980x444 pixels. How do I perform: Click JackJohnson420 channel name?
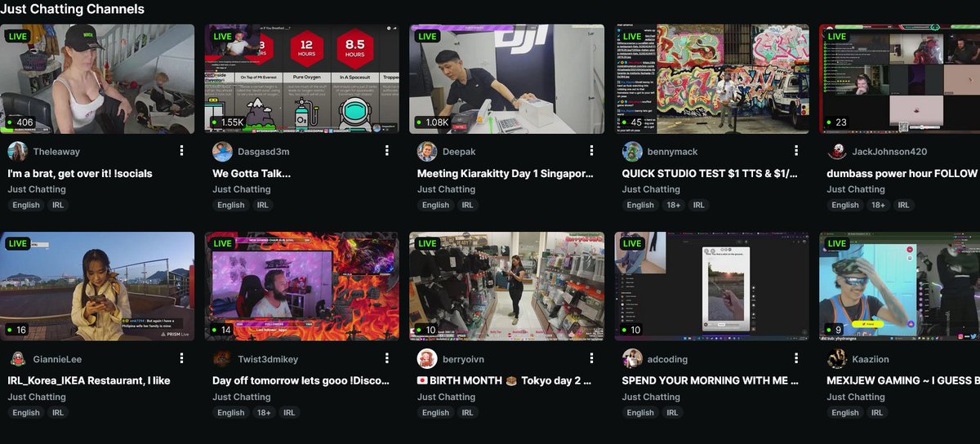890,152
